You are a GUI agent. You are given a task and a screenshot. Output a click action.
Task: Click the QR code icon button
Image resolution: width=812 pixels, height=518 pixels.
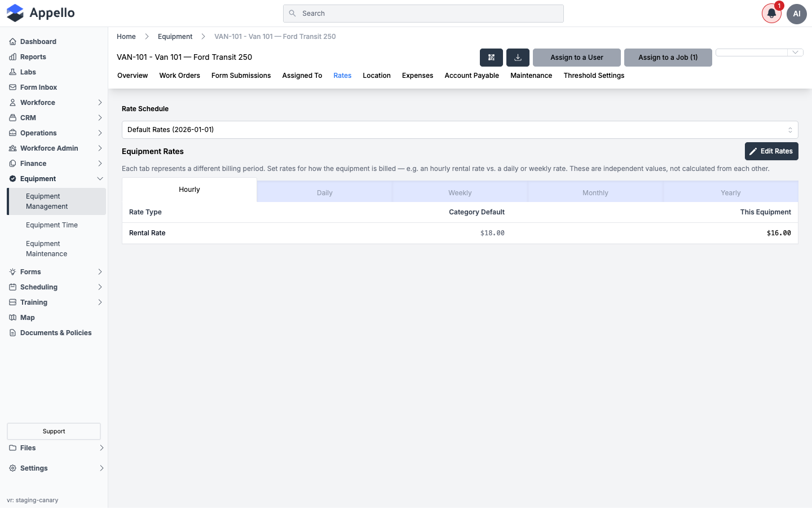(491, 58)
